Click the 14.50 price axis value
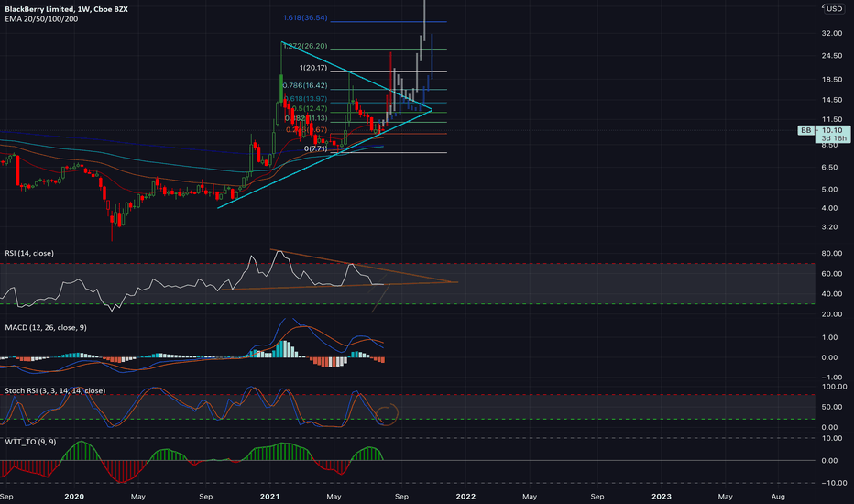 click(832, 100)
